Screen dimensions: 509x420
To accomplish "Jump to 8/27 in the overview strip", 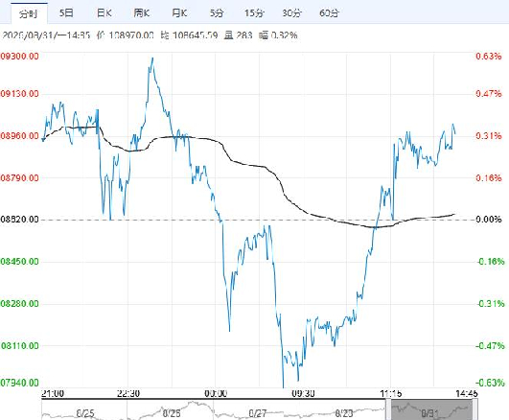I will [258, 413].
